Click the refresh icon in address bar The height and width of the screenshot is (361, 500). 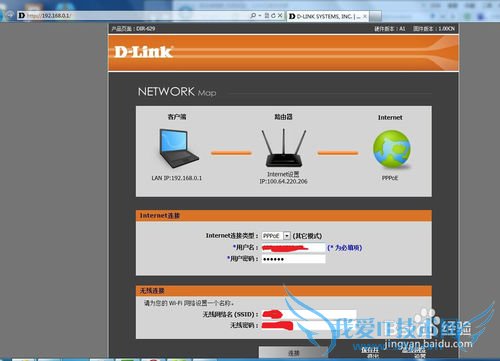coord(273,15)
